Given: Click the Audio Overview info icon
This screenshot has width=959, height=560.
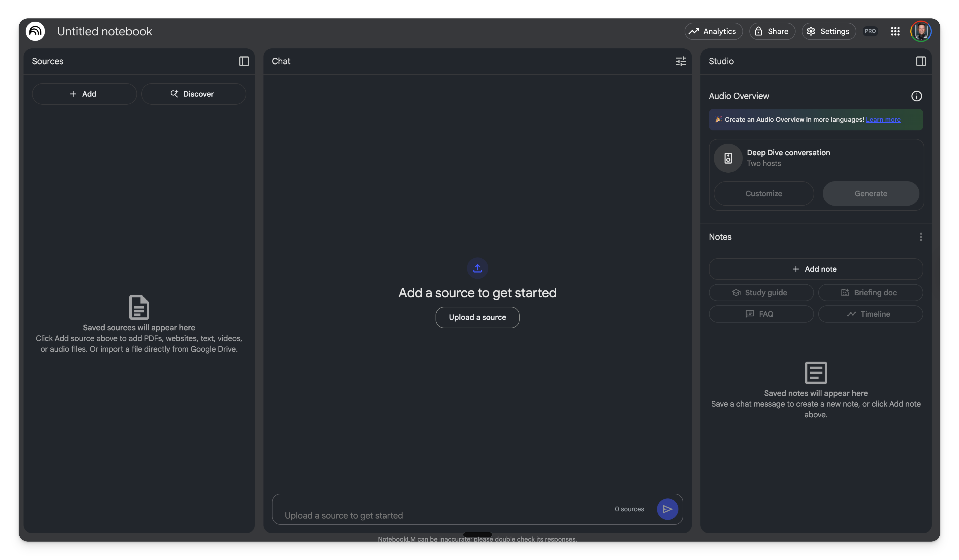Looking at the screenshot, I should [x=916, y=96].
